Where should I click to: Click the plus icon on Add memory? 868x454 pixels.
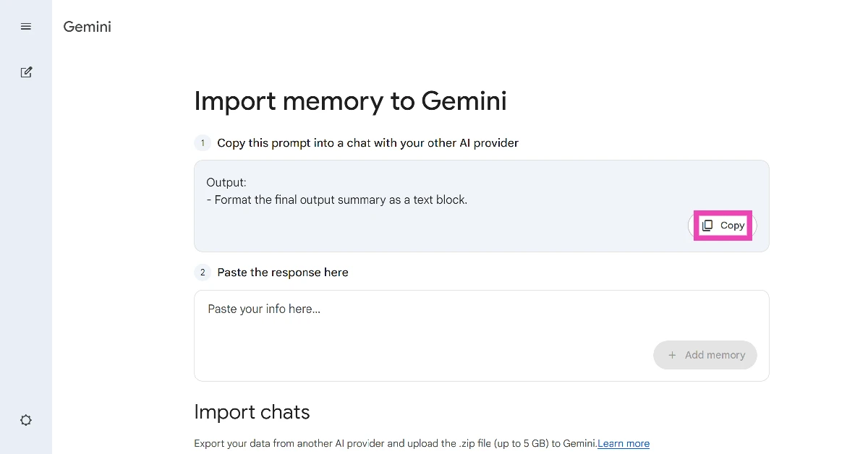pyautogui.click(x=671, y=355)
